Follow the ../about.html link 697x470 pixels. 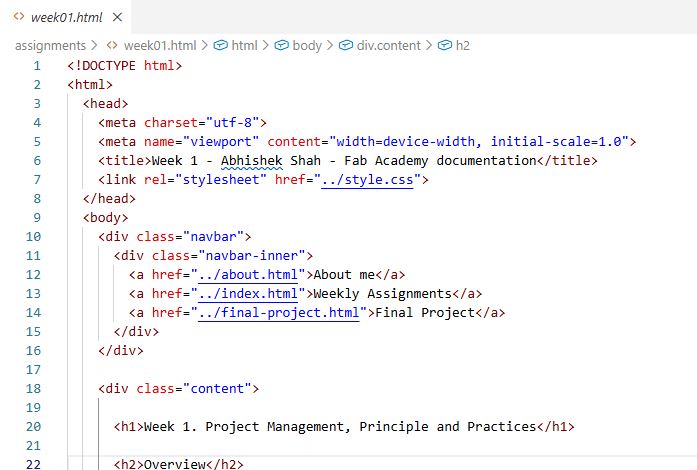[x=248, y=275]
